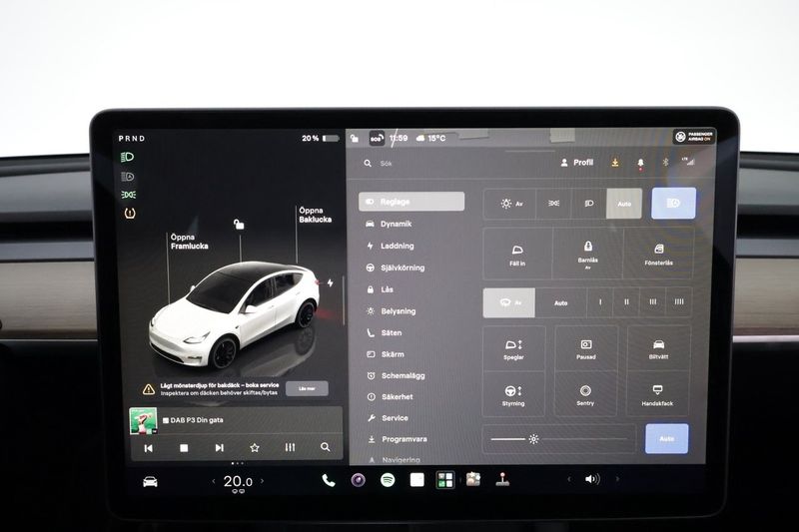This screenshot has width=799, height=532.
Task: Decrease cabin temperature with left arrow
Action: (x=214, y=481)
